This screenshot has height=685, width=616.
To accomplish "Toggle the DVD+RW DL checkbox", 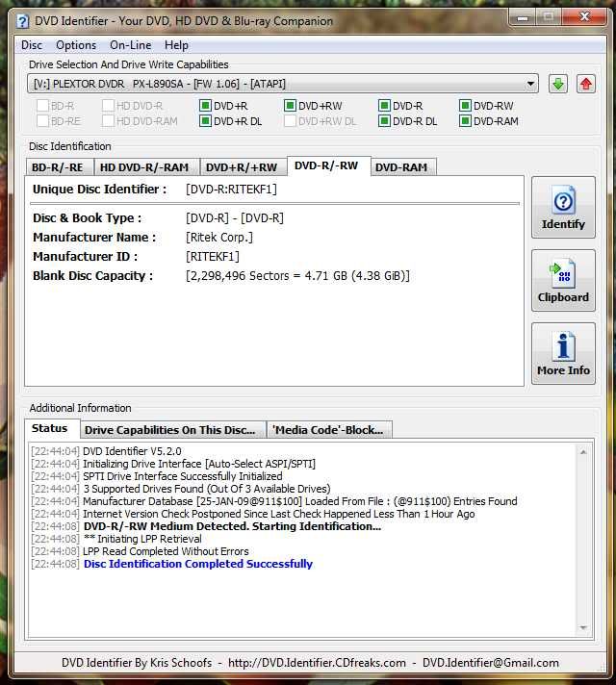I will click(x=290, y=121).
